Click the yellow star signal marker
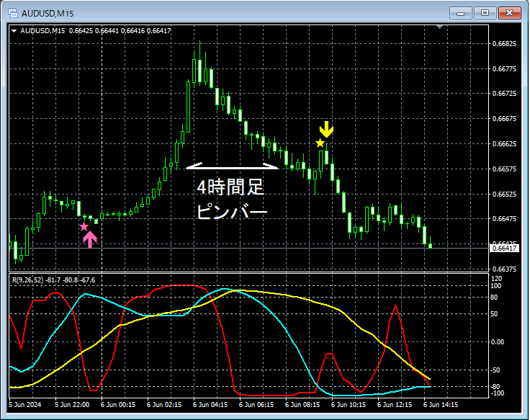The height and width of the screenshot is (420, 530). [x=320, y=143]
